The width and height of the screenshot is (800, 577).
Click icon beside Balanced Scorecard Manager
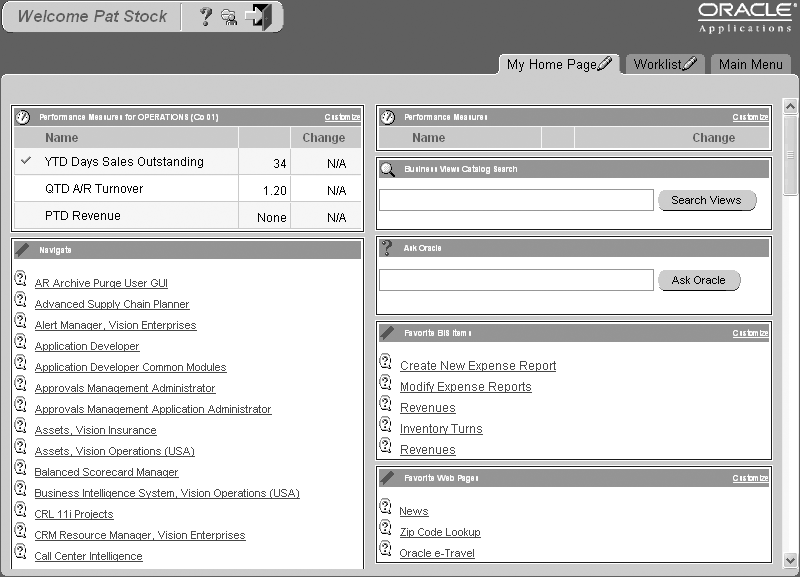[20, 467]
